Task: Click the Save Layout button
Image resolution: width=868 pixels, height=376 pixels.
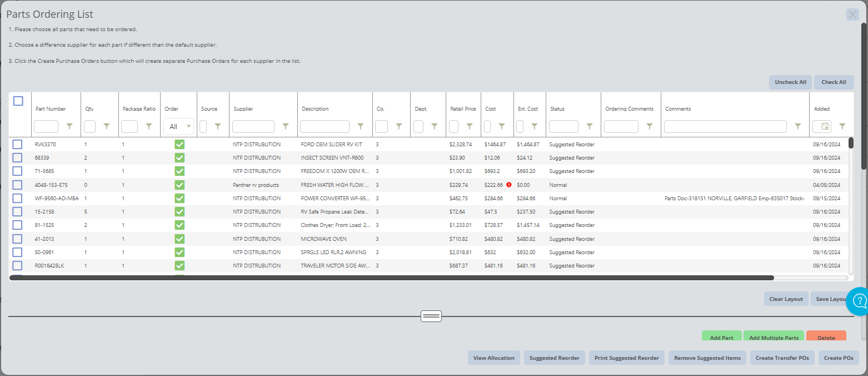Action: [x=831, y=299]
